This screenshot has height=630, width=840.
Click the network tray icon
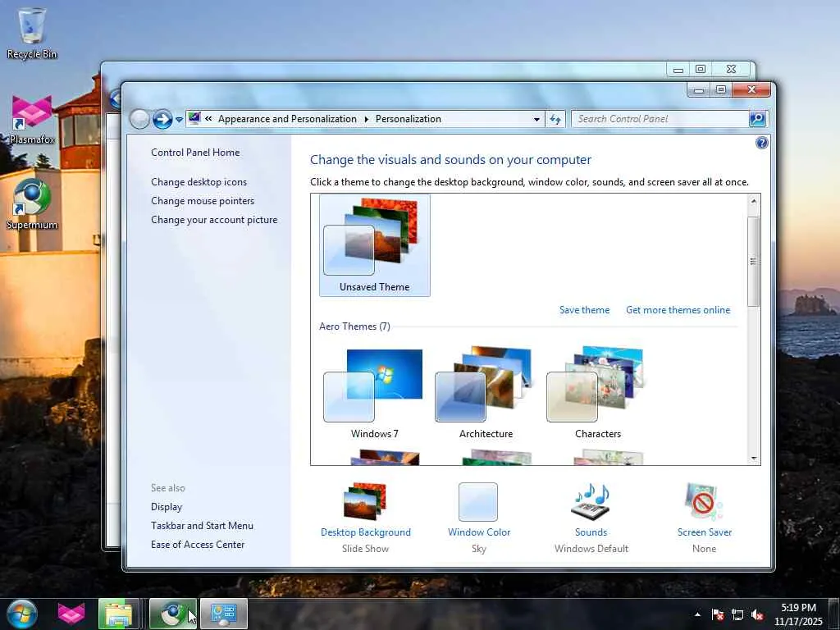pyautogui.click(x=737, y=614)
